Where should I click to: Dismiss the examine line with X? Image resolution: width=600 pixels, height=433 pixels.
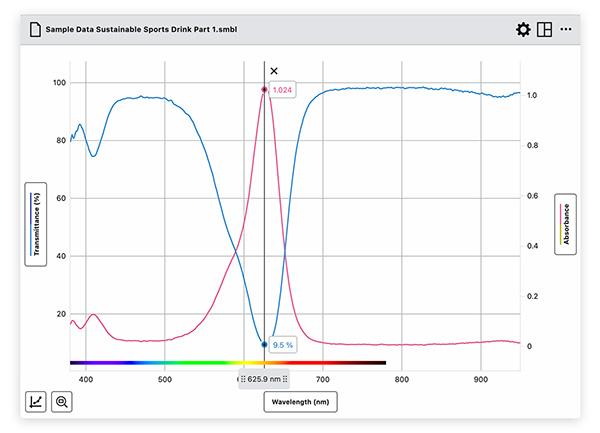(274, 71)
